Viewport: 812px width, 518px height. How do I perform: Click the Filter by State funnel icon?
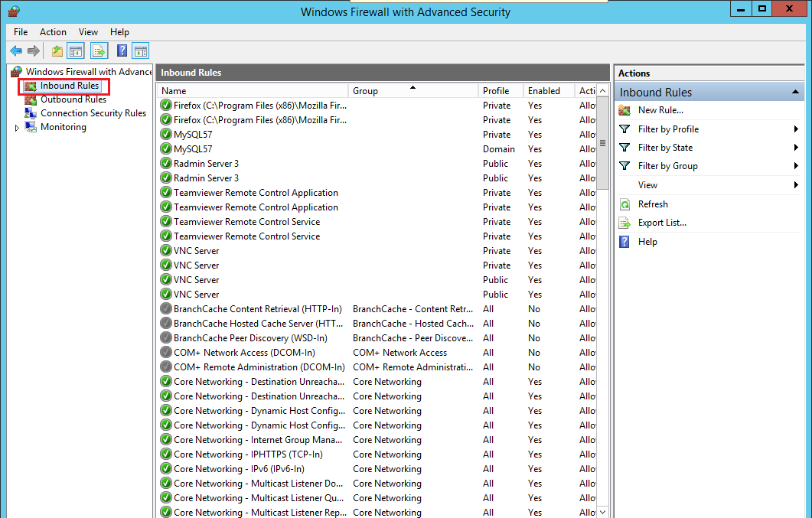point(623,147)
